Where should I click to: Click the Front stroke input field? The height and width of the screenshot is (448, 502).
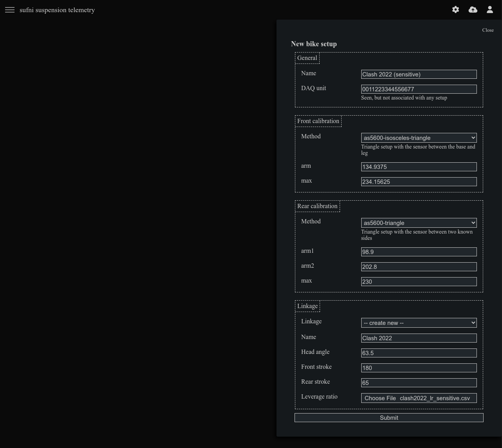[419, 368]
